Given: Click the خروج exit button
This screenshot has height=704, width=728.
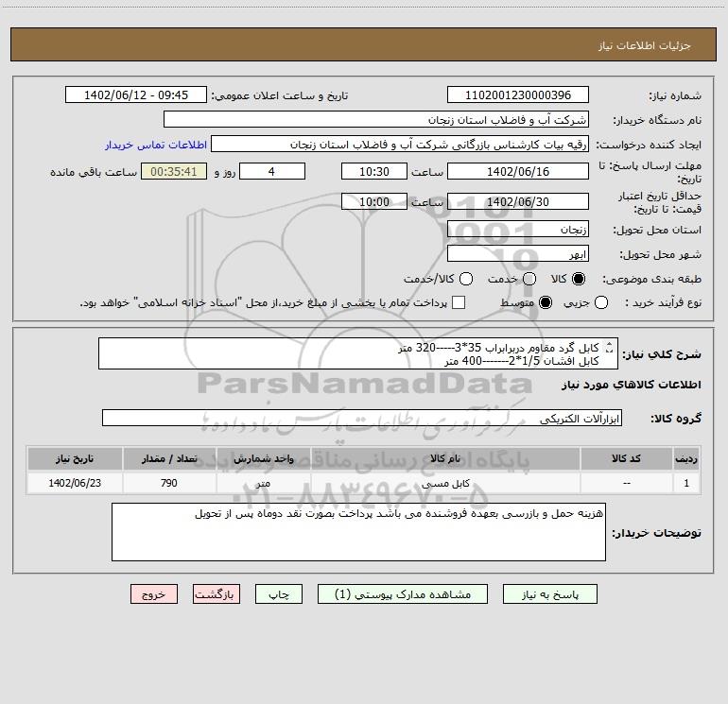Looking at the screenshot, I should 154,594.
